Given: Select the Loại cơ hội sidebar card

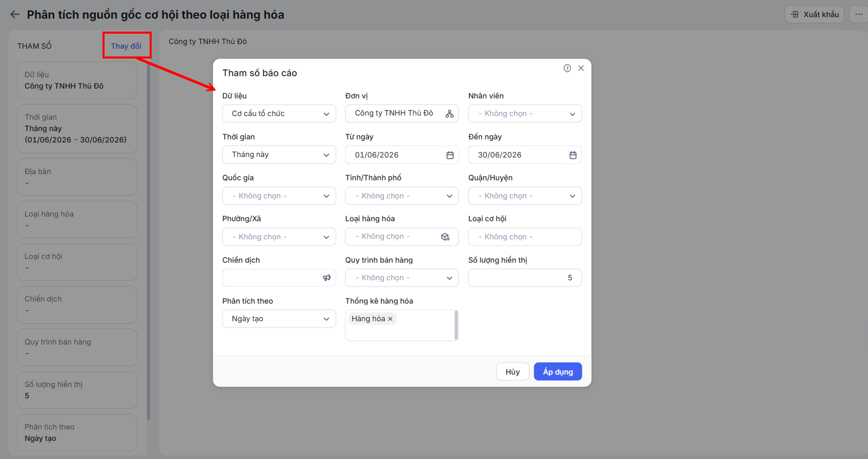Looking at the screenshot, I should click(77, 262).
